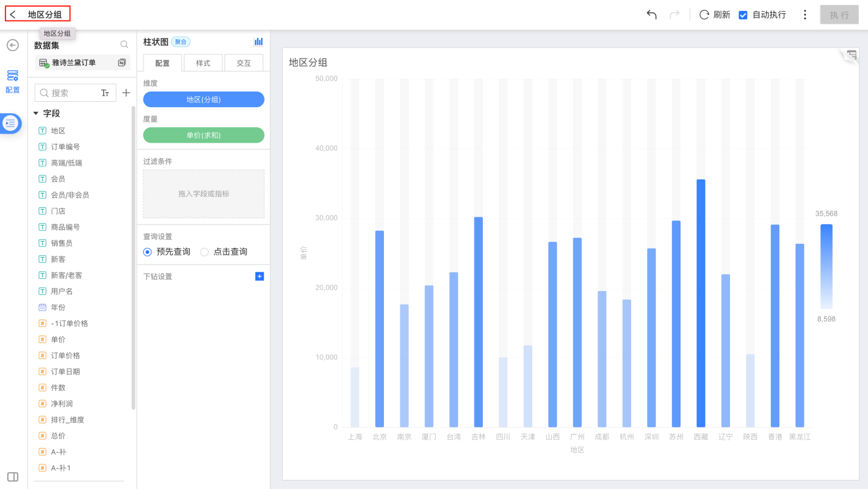Click the color gradient legend slider
The image size is (868, 489).
pyautogui.click(x=826, y=266)
